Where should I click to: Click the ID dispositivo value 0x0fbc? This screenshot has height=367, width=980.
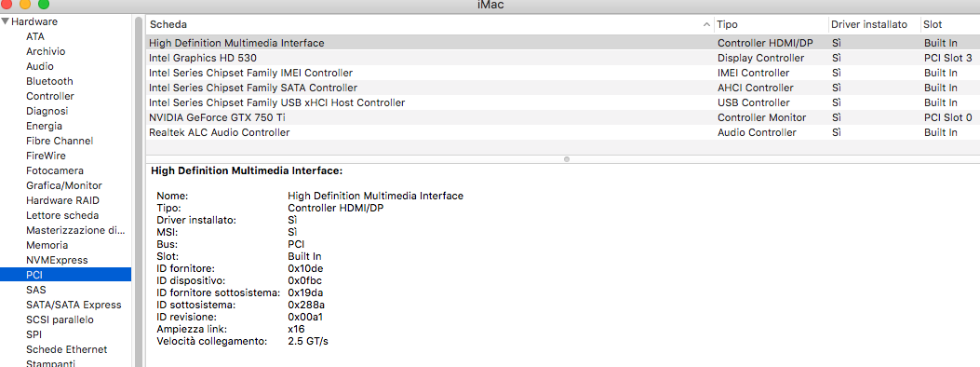[x=305, y=280]
